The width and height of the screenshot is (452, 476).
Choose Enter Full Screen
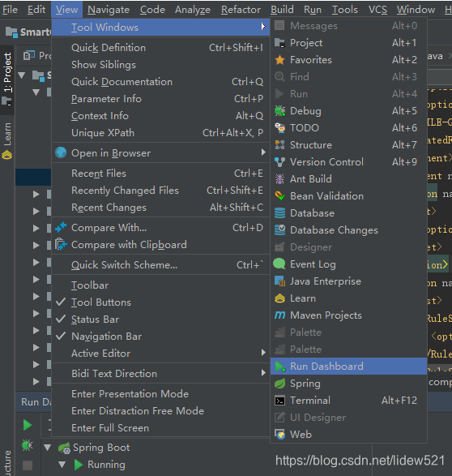(160, 428)
